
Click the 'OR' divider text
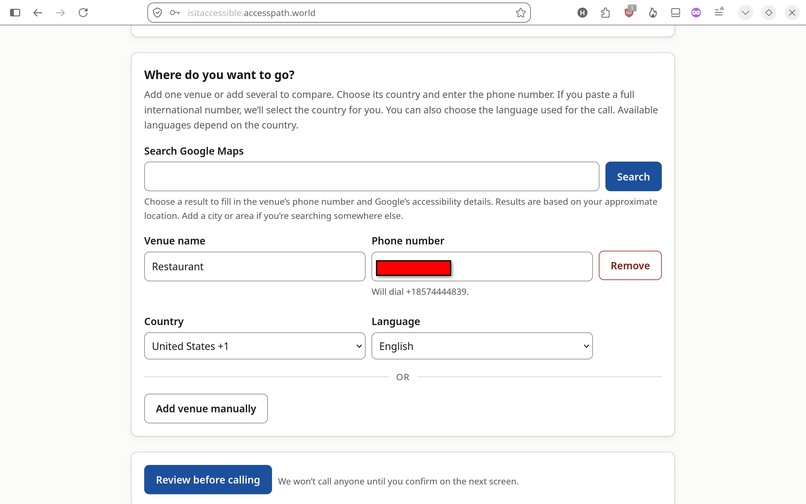point(402,377)
